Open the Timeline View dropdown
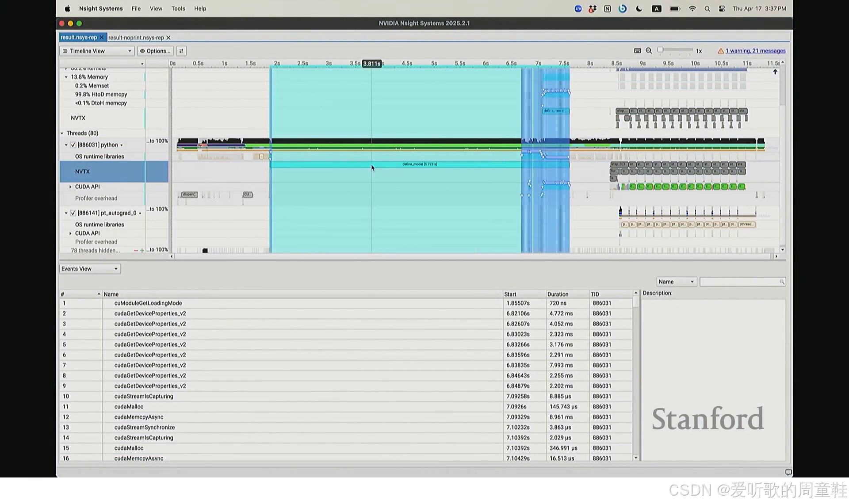 [97, 51]
